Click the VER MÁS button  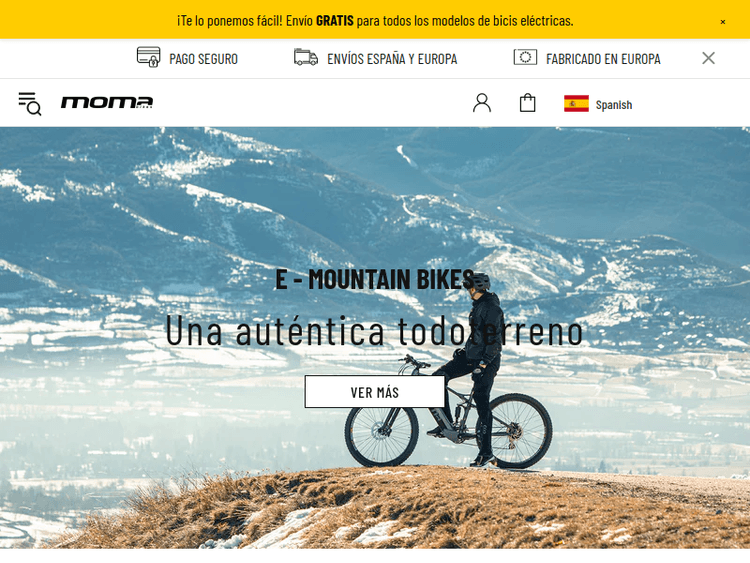[375, 392]
